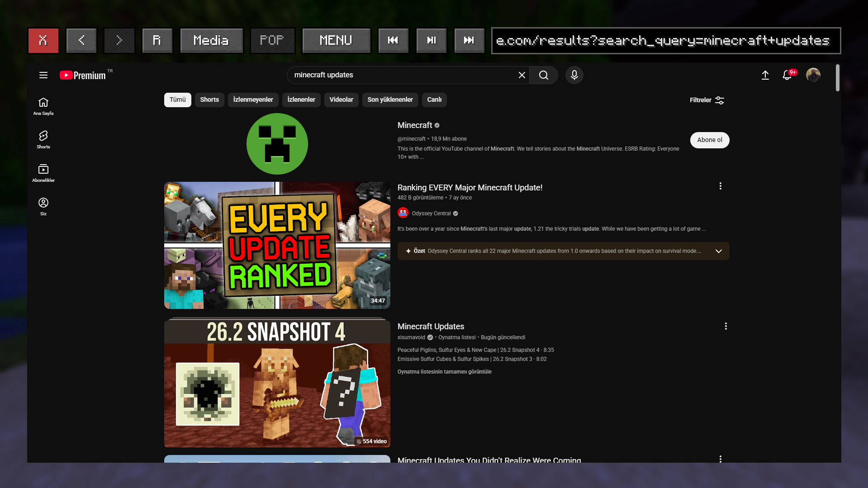Image resolution: width=868 pixels, height=488 pixels.
Task: Click the R reload button
Action: (x=157, y=41)
